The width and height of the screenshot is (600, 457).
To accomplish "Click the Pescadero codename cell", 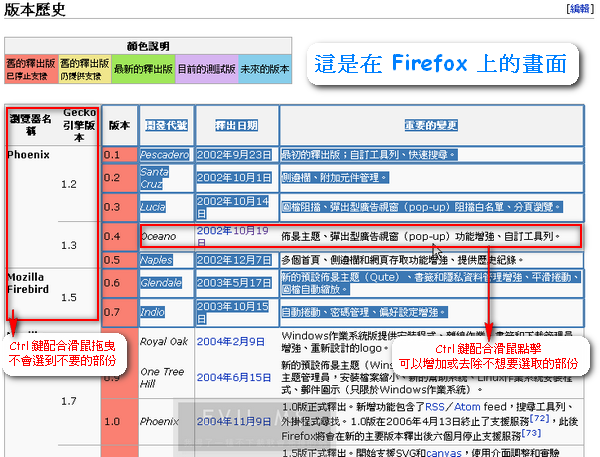I will click(x=165, y=155).
